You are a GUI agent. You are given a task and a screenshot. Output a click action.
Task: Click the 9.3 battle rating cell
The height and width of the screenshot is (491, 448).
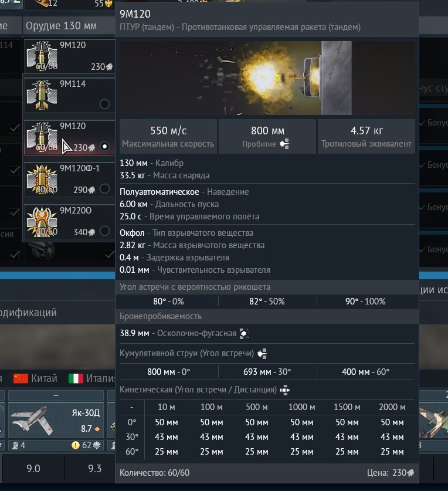tap(94, 469)
